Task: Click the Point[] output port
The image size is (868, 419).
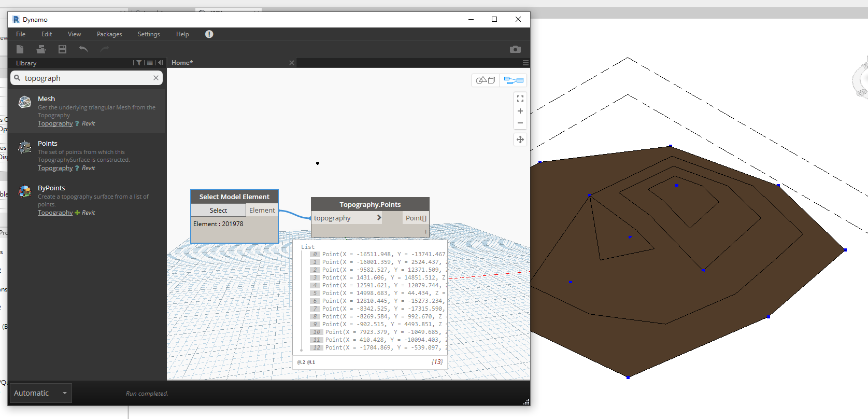Action: 416,218
